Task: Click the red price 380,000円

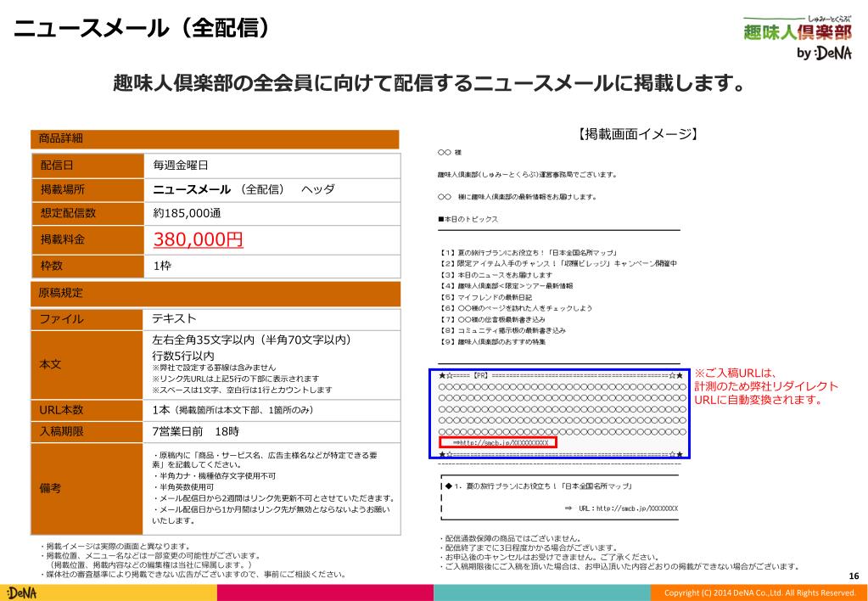Action: click(x=199, y=239)
